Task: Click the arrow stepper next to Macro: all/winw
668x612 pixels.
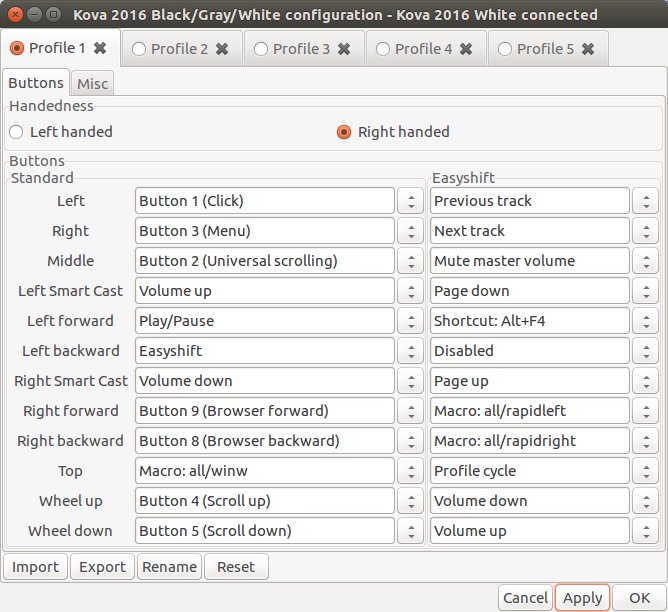Action: pyautogui.click(x=411, y=471)
